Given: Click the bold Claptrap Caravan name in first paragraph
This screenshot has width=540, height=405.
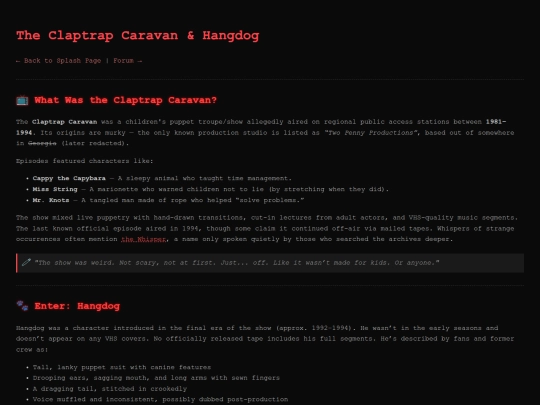Looking at the screenshot, I should 64,122.
